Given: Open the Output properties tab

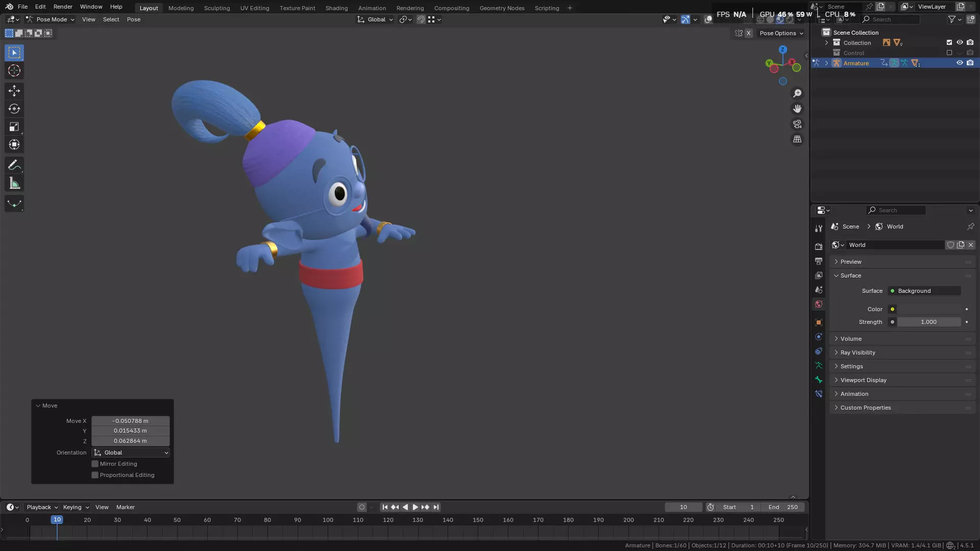Looking at the screenshot, I should [x=819, y=261].
